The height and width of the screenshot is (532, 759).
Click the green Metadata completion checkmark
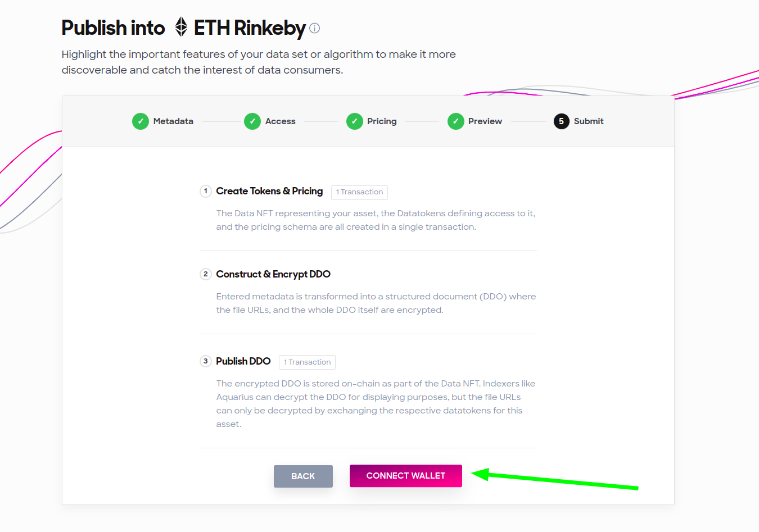pyautogui.click(x=140, y=121)
